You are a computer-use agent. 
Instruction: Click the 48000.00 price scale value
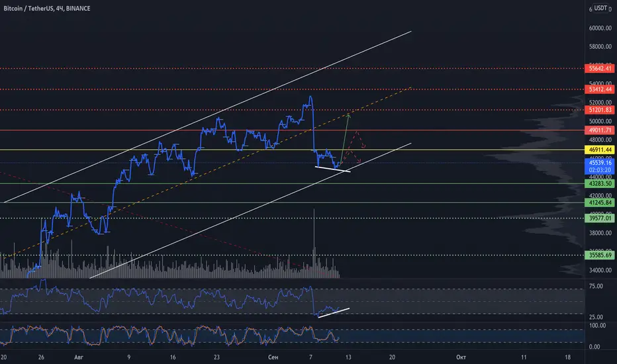[600, 140]
